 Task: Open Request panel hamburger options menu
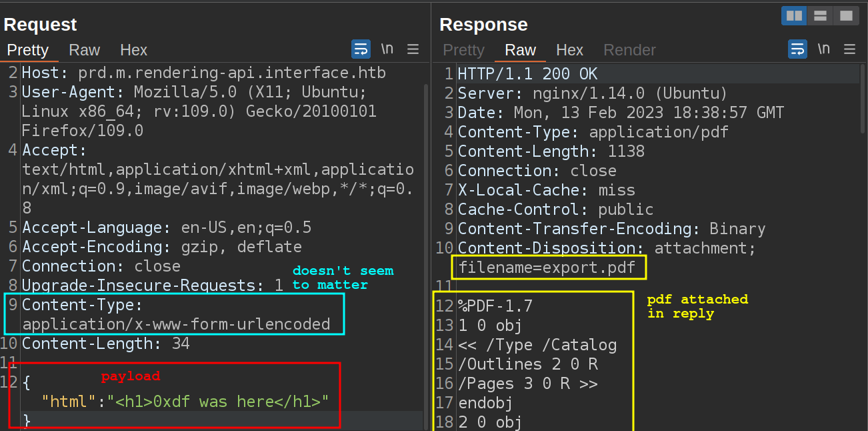tap(413, 49)
